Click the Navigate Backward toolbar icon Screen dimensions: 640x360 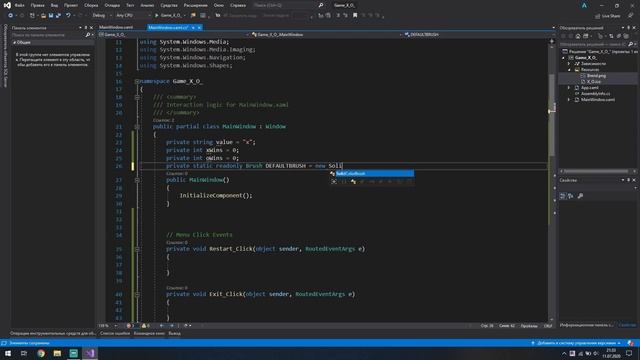11,16
